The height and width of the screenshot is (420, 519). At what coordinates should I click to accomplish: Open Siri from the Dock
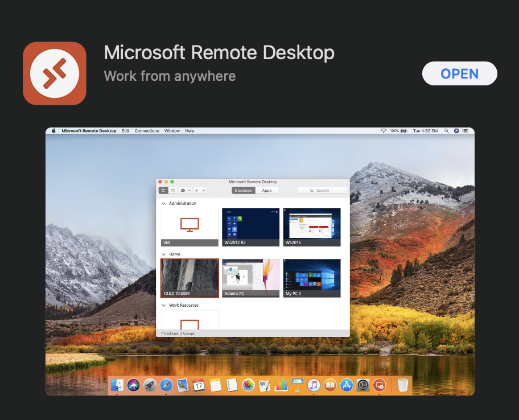[x=133, y=385]
